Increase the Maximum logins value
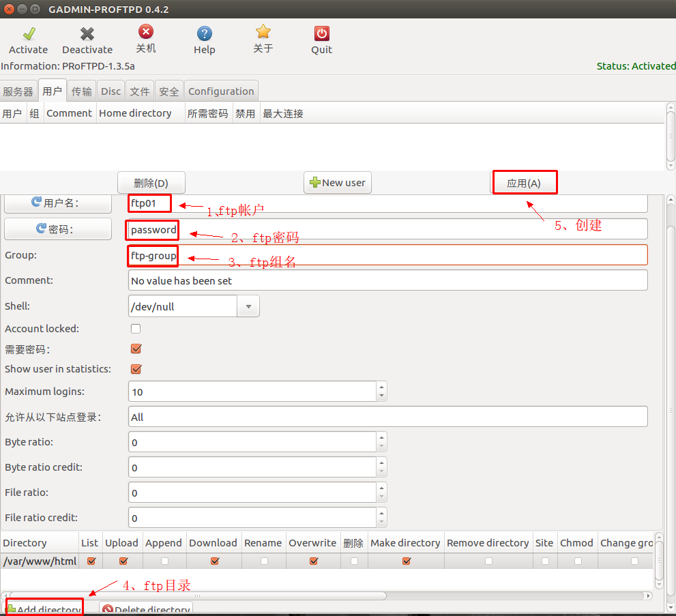676x616 pixels. [381, 387]
